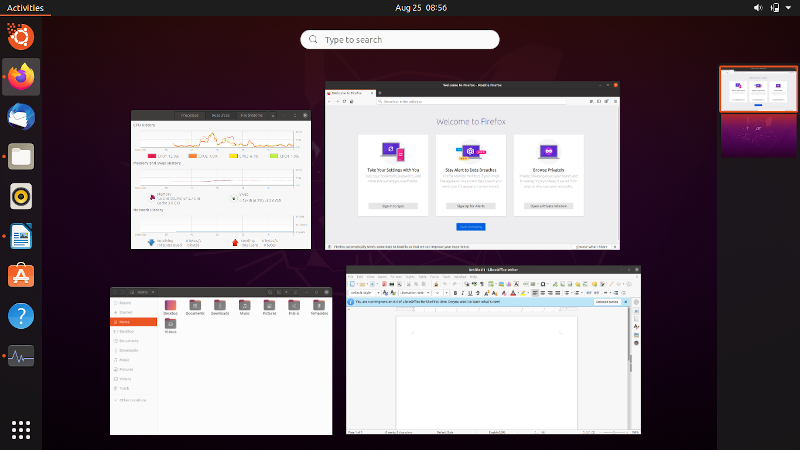
Task: Select Starred in Files sidebar
Action: pos(134,312)
